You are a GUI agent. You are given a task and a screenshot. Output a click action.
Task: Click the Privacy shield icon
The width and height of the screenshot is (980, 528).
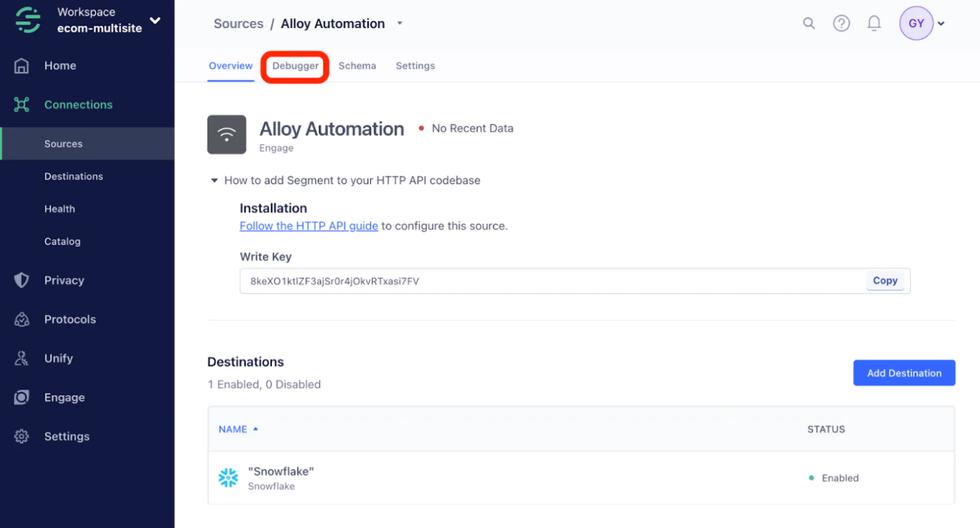(22, 280)
